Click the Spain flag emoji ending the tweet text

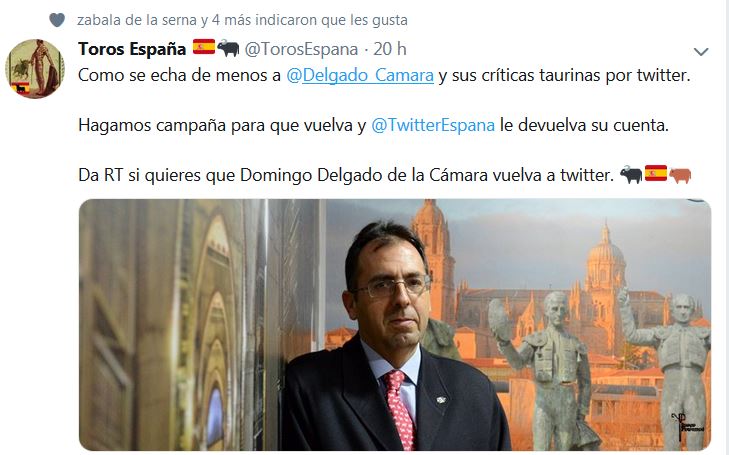[656, 173]
